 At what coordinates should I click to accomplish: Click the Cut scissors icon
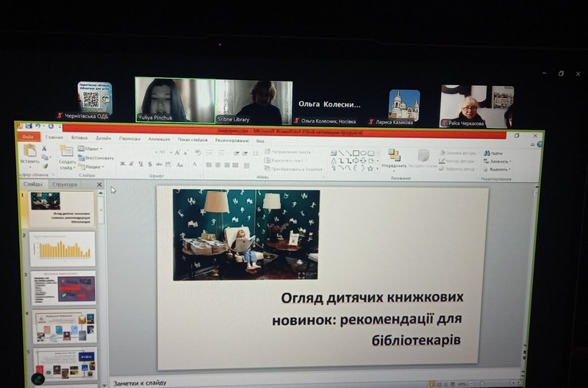click(x=46, y=149)
